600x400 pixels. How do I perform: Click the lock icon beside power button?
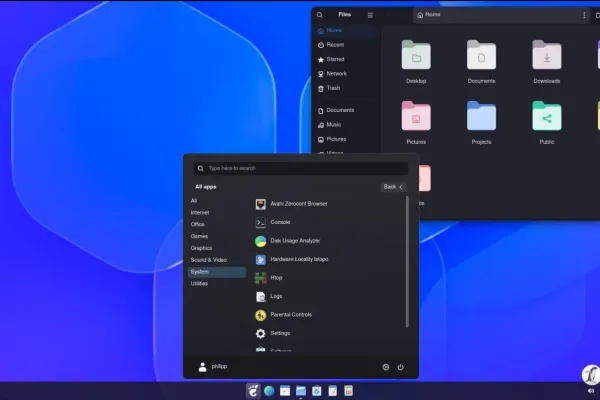386,367
